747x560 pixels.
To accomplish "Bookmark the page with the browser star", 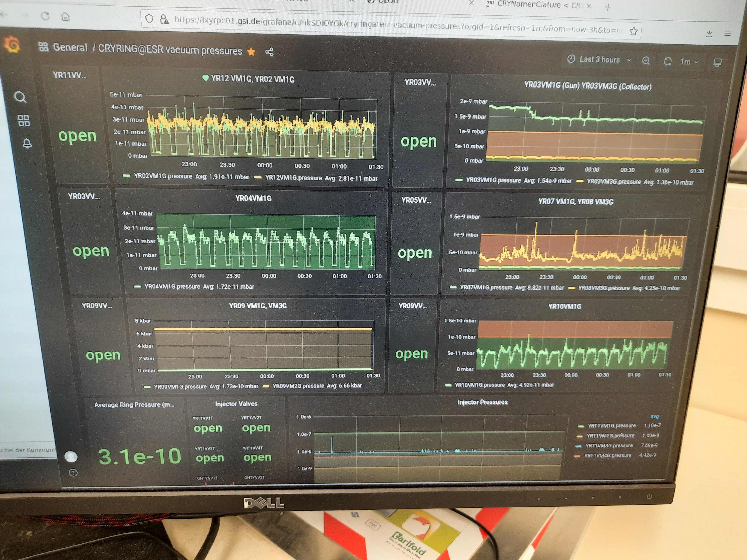I will (x=633, y=31).
